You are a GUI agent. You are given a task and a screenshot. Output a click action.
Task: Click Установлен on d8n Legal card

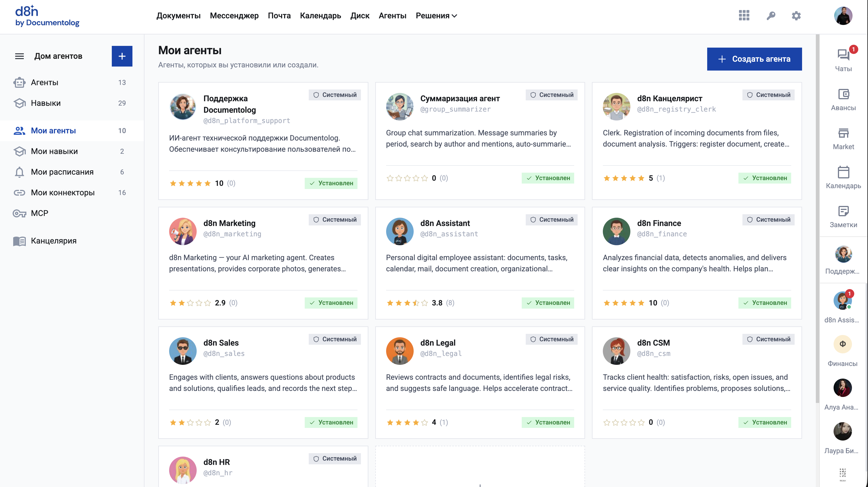click(x=548, y=422)
